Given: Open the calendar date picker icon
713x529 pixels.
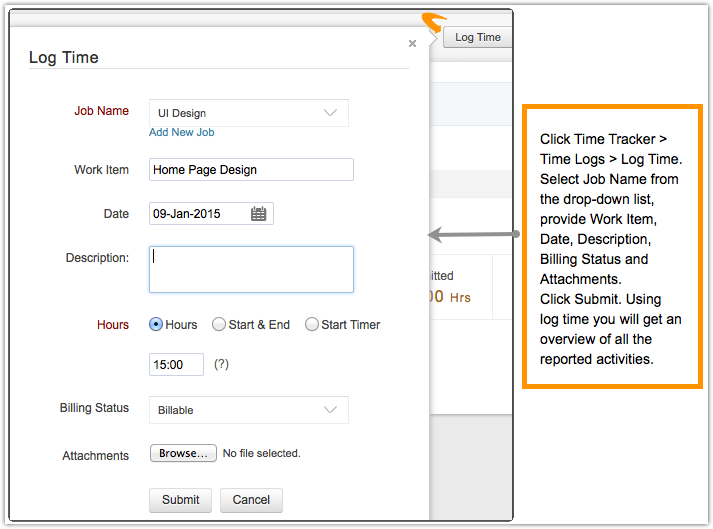Looking at the screenshot, I should click(258, 214).
